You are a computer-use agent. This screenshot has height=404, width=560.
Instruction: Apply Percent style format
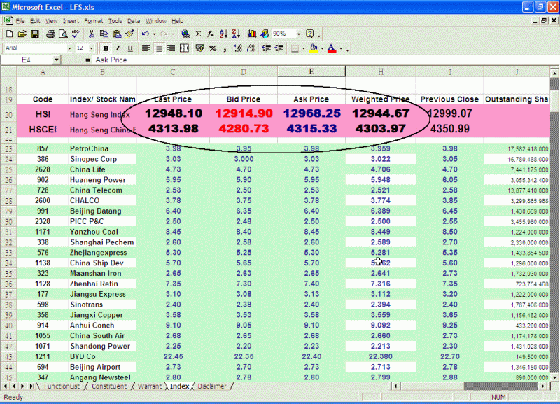[213, 48]
